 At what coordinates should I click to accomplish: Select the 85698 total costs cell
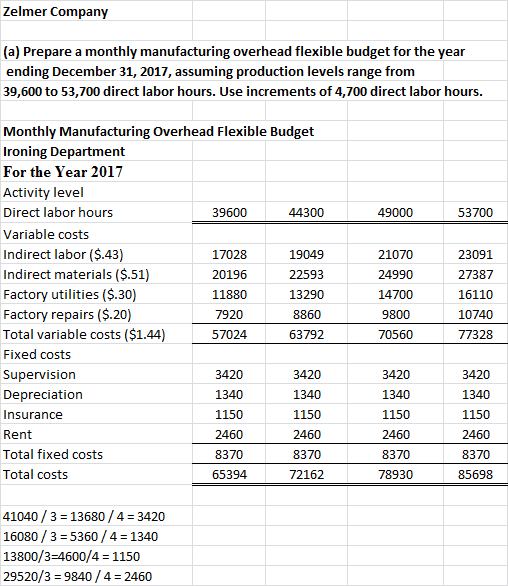(475, 474)
